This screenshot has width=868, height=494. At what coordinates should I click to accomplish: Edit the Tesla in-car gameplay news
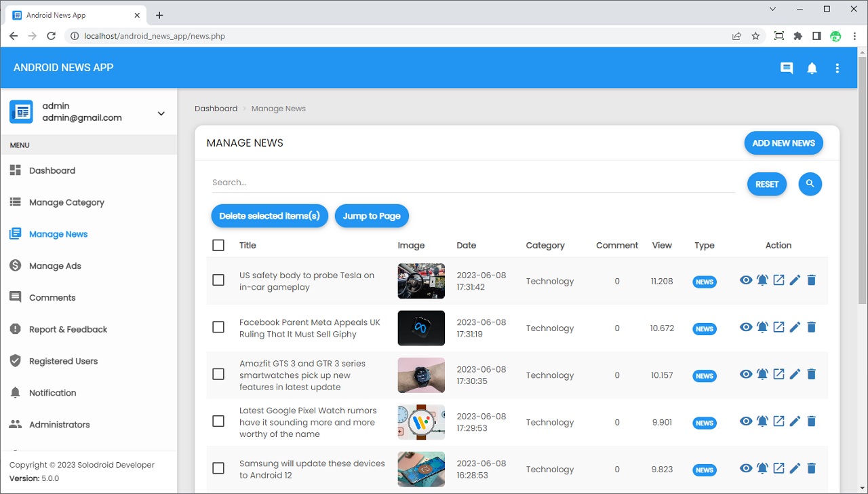[795, 280]
